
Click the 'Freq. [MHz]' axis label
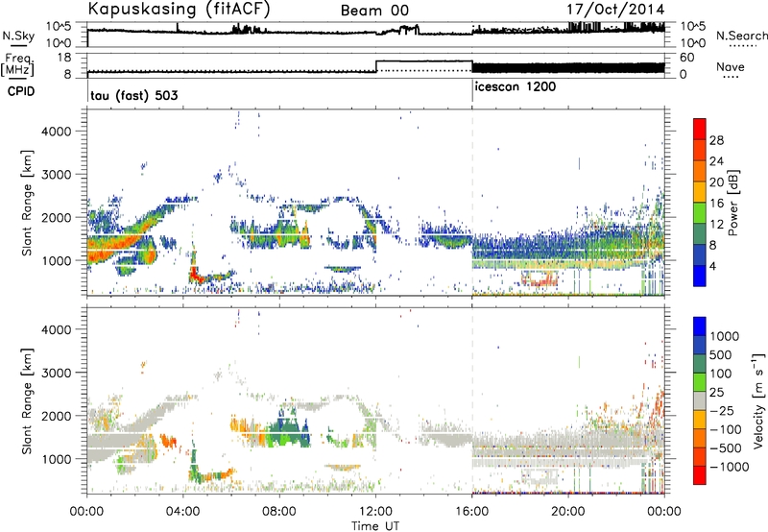17,65
